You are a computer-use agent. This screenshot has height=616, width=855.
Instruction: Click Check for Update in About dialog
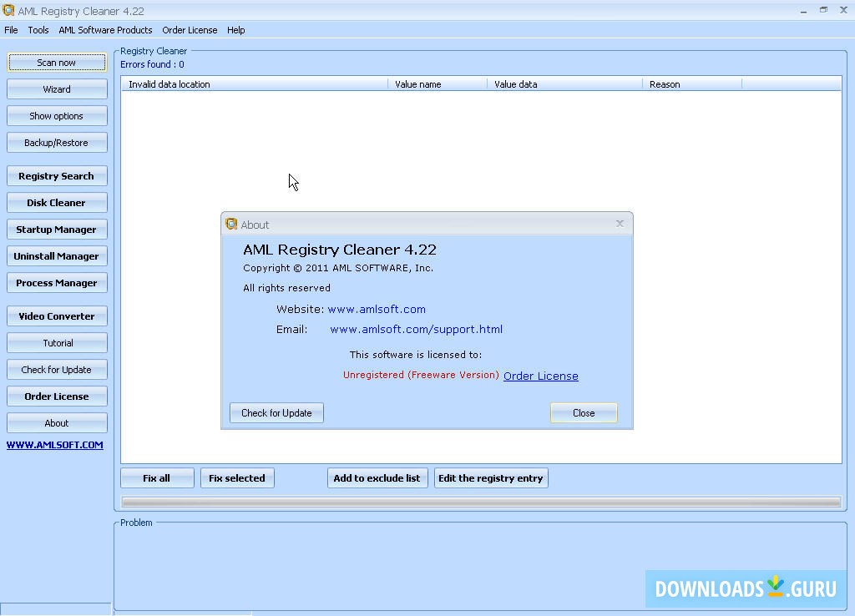click(x=276, y=412)
